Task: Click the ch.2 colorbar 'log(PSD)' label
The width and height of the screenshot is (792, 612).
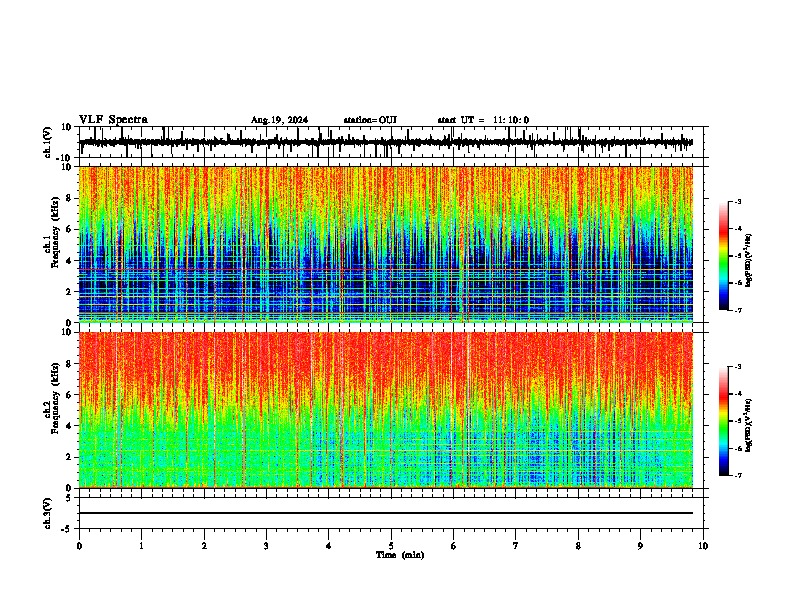Action: (748, 425)
